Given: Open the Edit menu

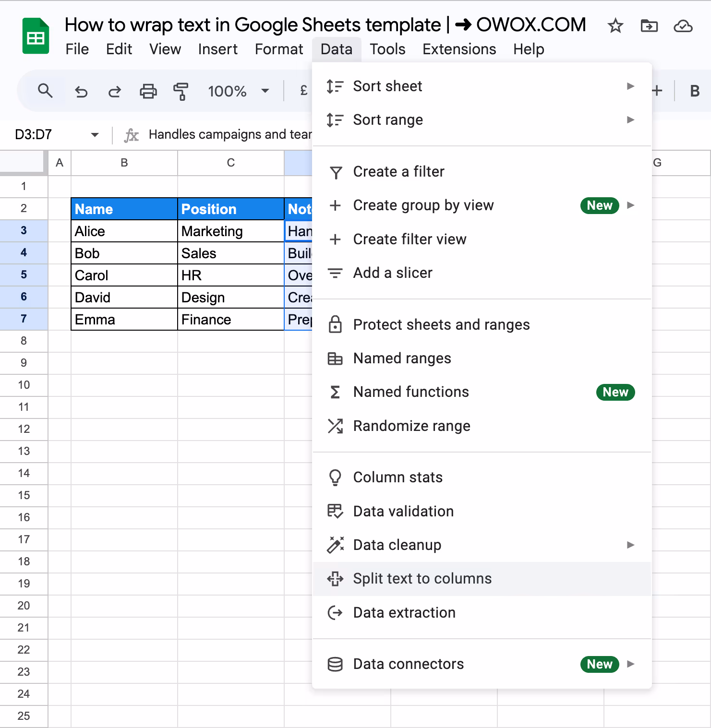Looking at the screenshot, I should pos(119,49).
